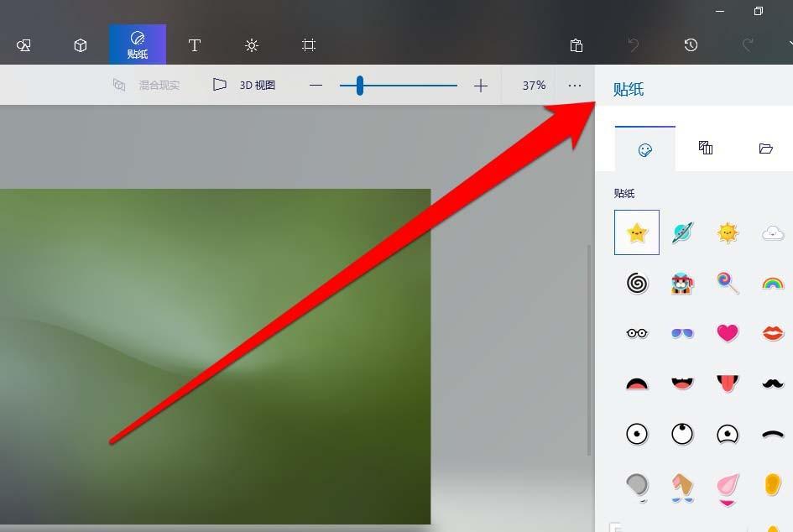Open the Effects tool
The height and width of the screenshot is (532, 793).
pyautogui.click(x=252, y=45)
